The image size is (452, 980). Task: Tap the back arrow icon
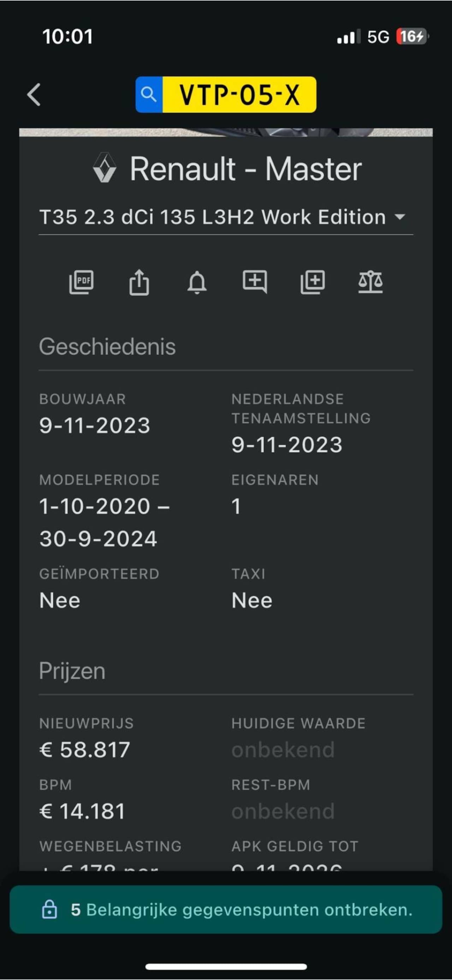34,94
